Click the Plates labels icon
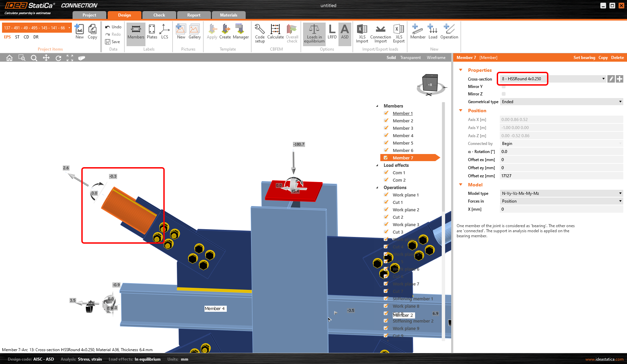Image resolution: width=627 pixels, height=364 pixels. point(152,32)
